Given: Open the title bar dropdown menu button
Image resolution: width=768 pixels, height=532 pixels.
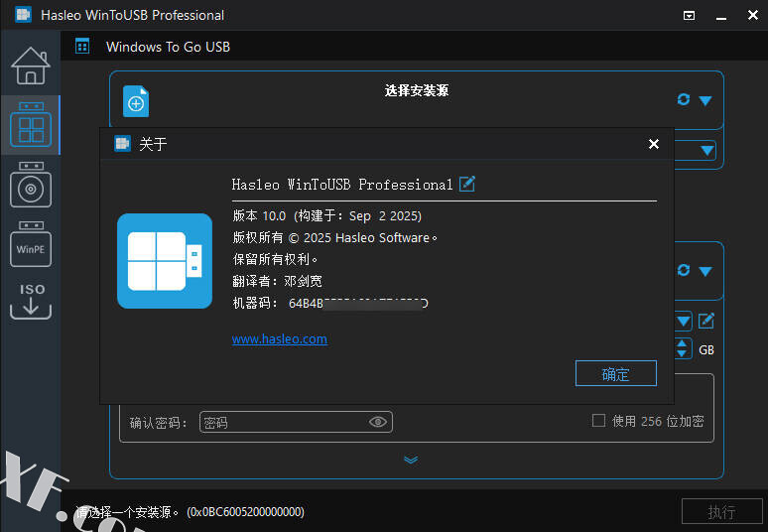Looking at the screenshot, I should point(690,15).
